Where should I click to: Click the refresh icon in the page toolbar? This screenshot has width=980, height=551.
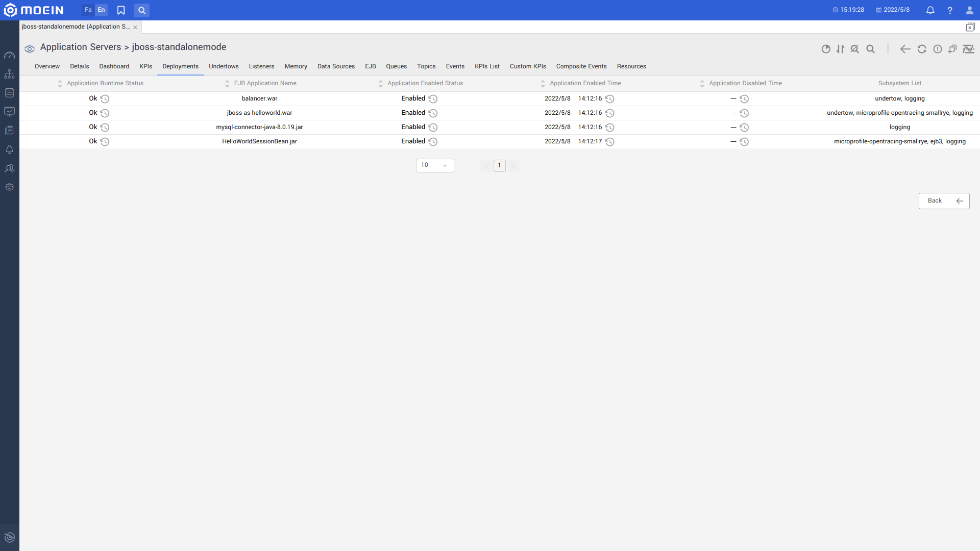pyautogui.click(x=922, y=49)
